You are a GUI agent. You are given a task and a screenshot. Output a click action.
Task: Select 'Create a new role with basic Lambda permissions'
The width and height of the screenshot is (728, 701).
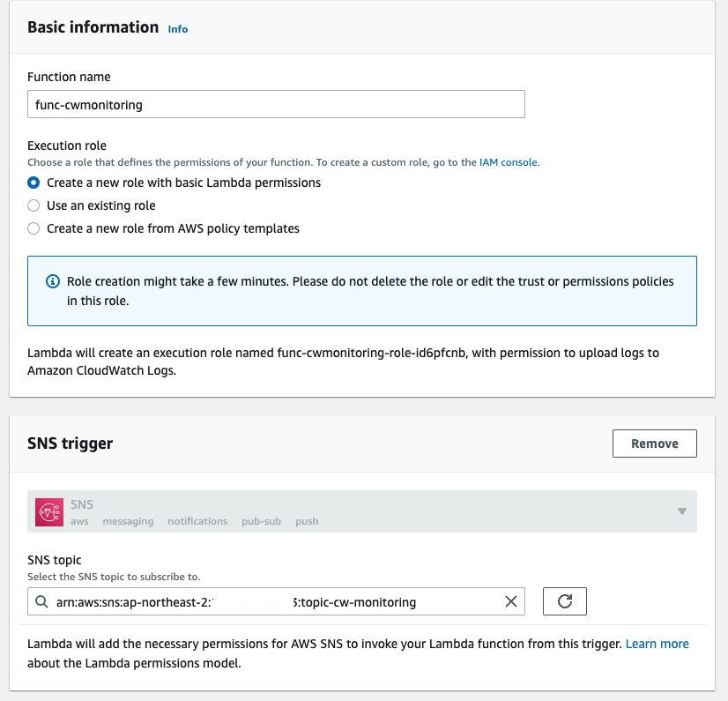pyautogui.click(x=33, y=183)
